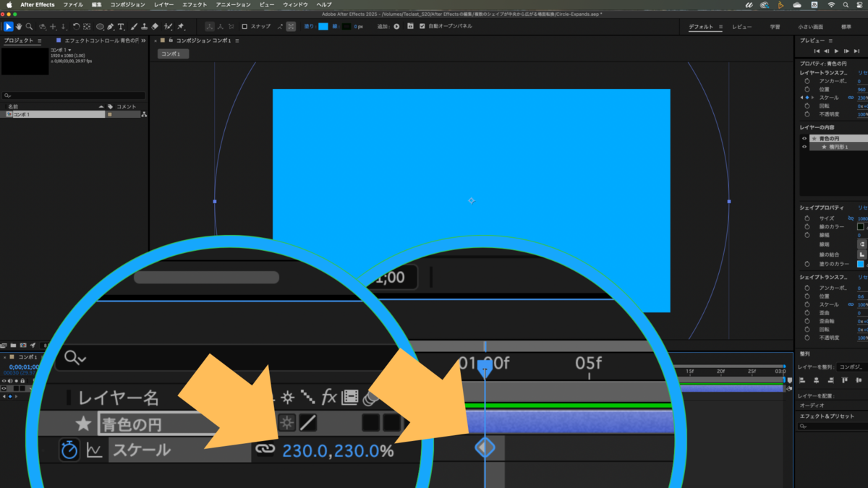Select the Brush tool
The image size is (868, 488).
pos(135,27)
